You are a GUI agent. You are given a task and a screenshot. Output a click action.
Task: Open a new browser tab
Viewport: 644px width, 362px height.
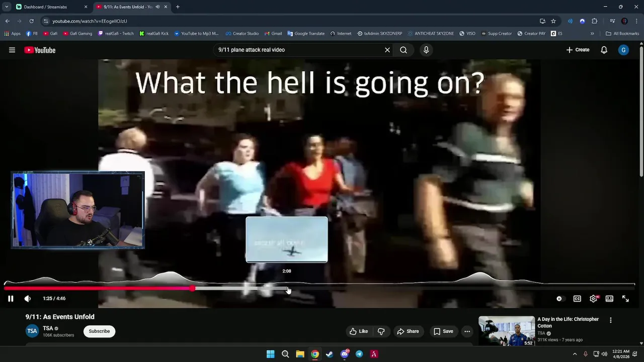(178, 7)
